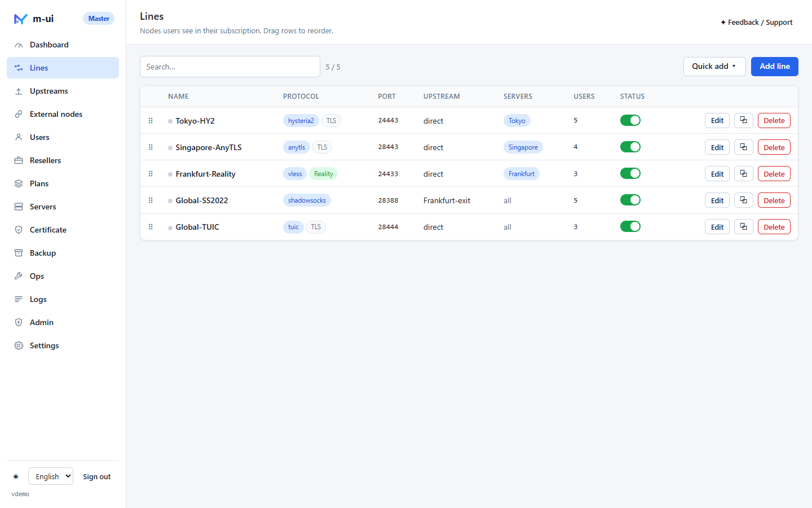Edit the Global-SS2022 line
Viewport: 812px width, 508px height.
[x=717, y=200]
